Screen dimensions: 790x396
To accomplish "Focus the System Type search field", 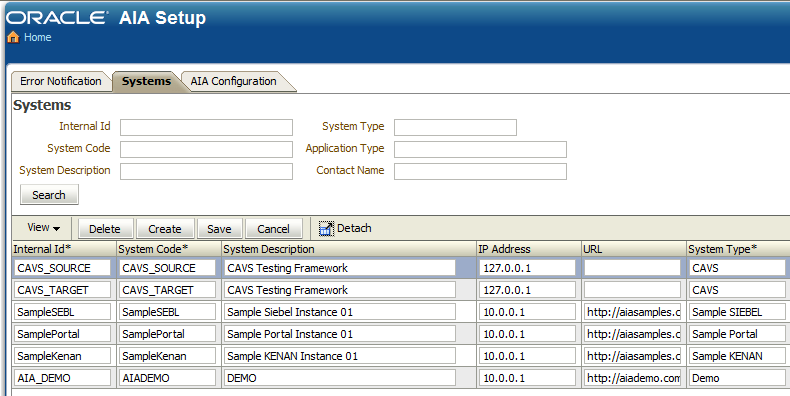I will (455, 127).
